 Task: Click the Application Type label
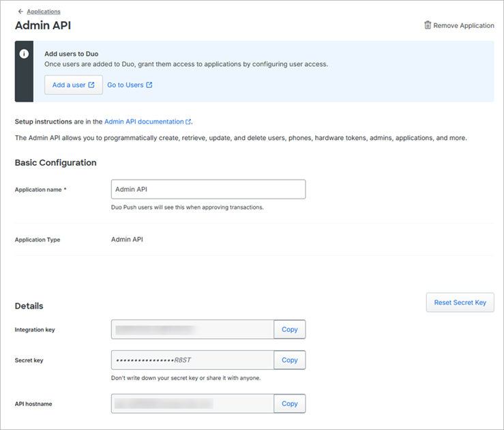(x=38, y=240)
